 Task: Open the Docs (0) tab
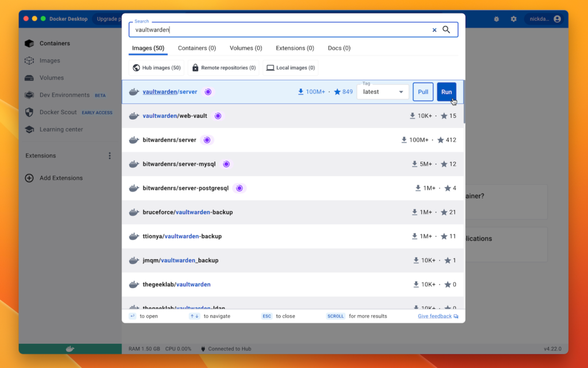339,48
